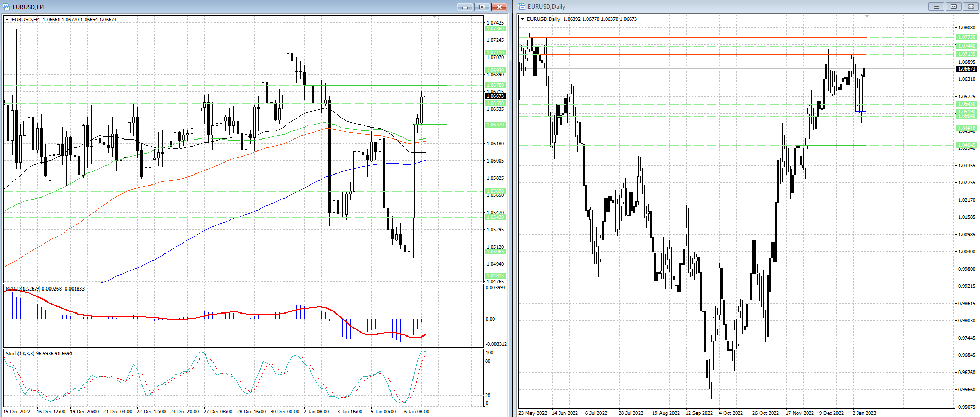980x417 pixels.
Task: Click the EURUSD,H4 title bar text
Action: click(x=28, y=7)
